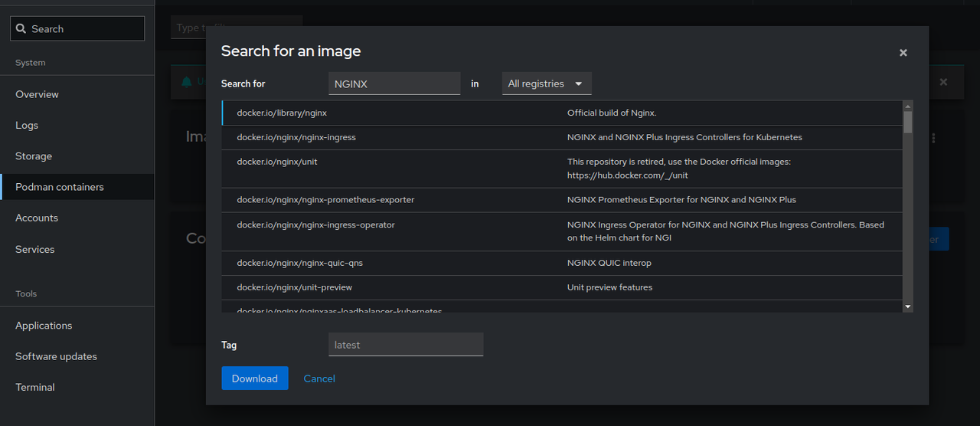980x426 pixels.
Task: Close the Search for an image dialog
Action: pos(903,53)
